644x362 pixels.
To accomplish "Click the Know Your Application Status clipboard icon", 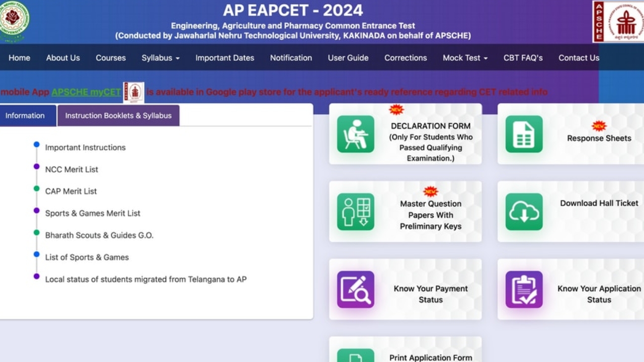I will pos(524,290).
